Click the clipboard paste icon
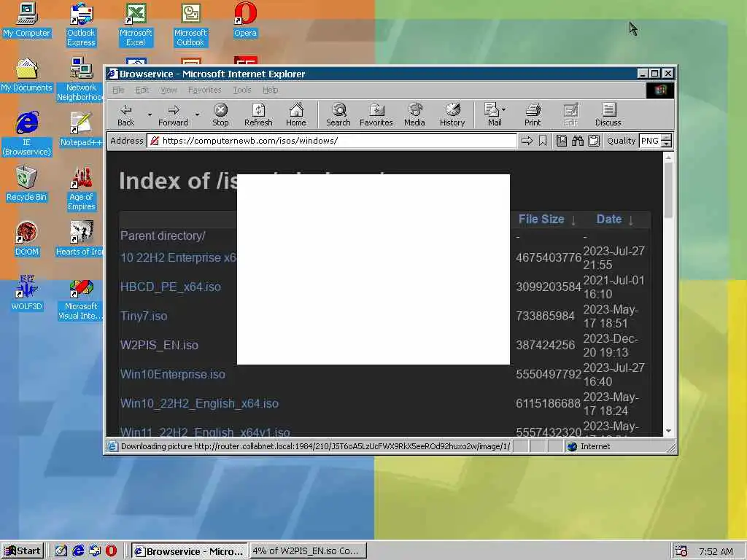This screenshot has height=560, width=747. tap(594, 141)
